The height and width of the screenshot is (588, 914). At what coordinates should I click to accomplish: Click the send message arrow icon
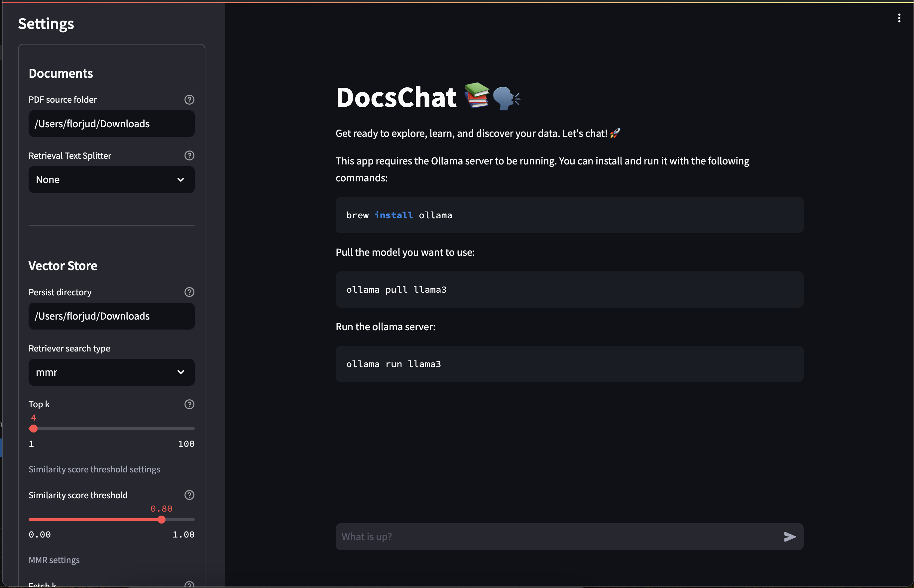coord(789,537)
